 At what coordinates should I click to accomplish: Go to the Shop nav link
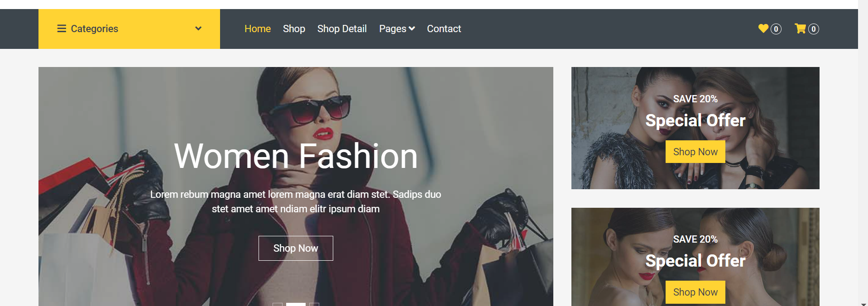click(x=294, y=29)
